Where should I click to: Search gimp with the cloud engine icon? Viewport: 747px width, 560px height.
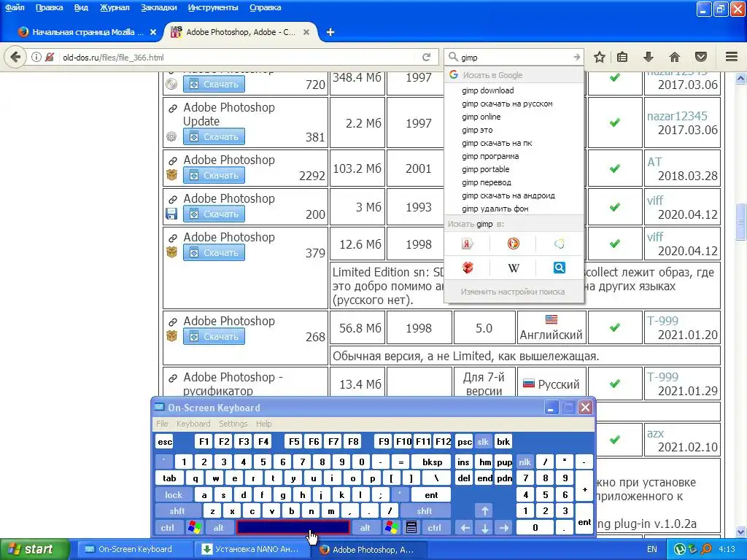pyautogui.click(x=560, y=244)
